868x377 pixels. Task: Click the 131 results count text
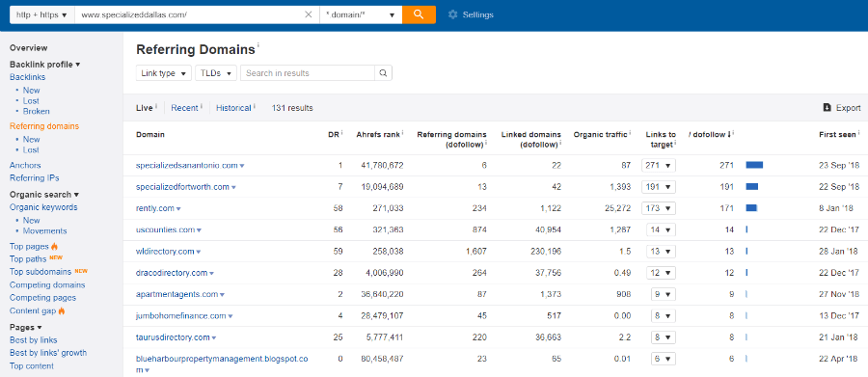click(292, 108)
